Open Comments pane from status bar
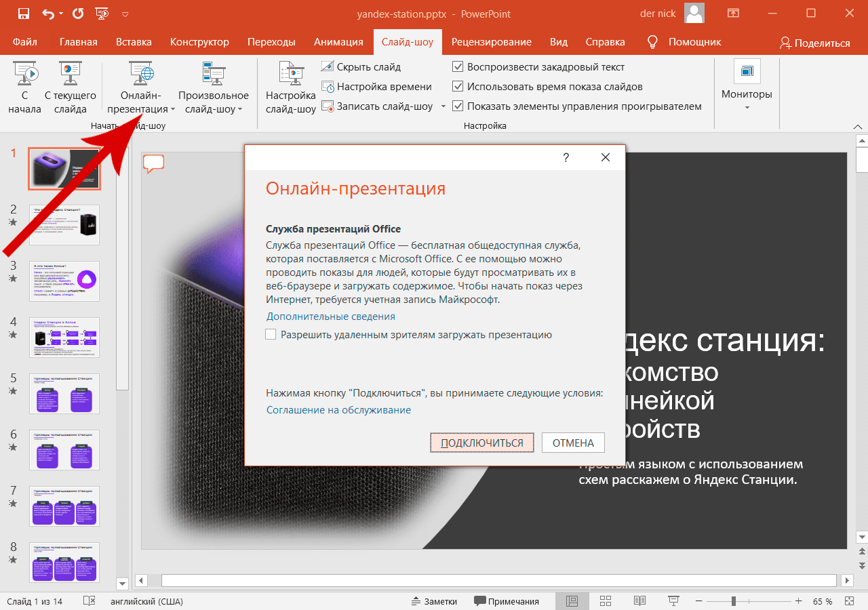The image size is (868, 610). 507,601
